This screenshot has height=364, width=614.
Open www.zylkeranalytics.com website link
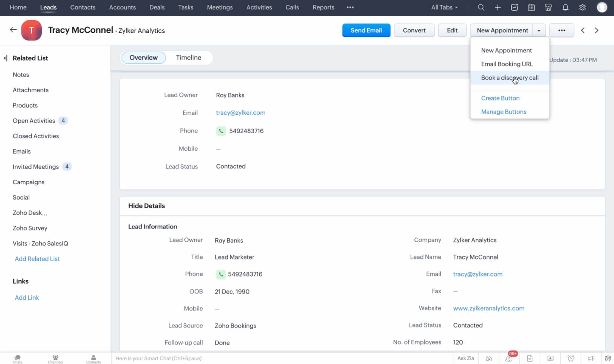[489, 309]
